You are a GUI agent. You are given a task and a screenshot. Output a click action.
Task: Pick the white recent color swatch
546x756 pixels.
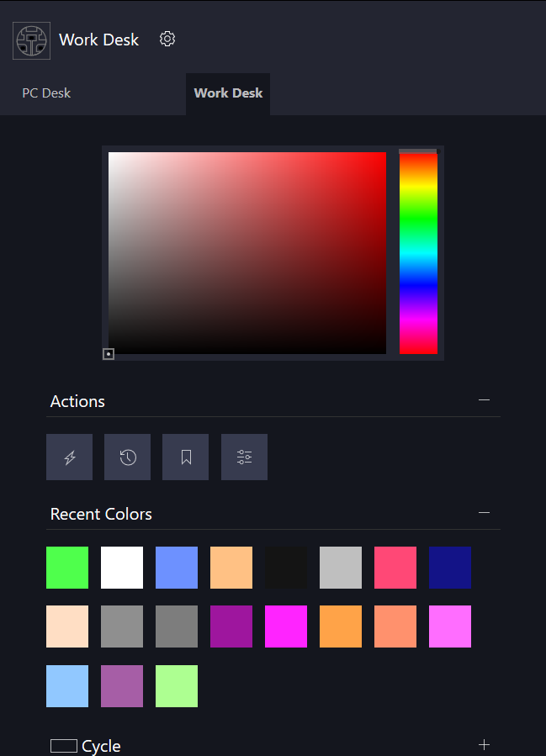click(122, 568)
